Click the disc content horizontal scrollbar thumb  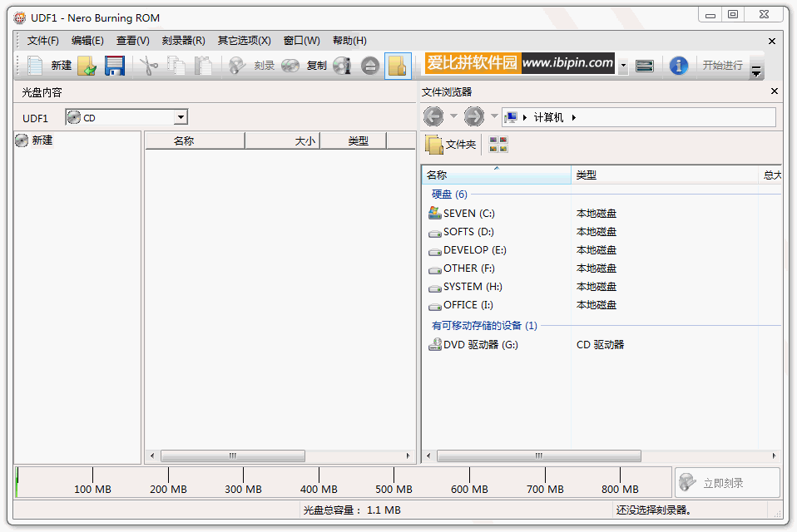tap(233, 456)
